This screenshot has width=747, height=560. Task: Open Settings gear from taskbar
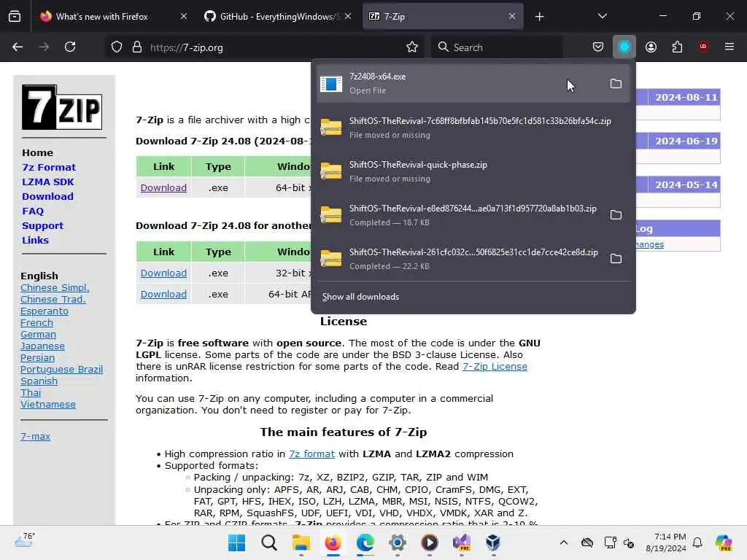click(398, 542)
